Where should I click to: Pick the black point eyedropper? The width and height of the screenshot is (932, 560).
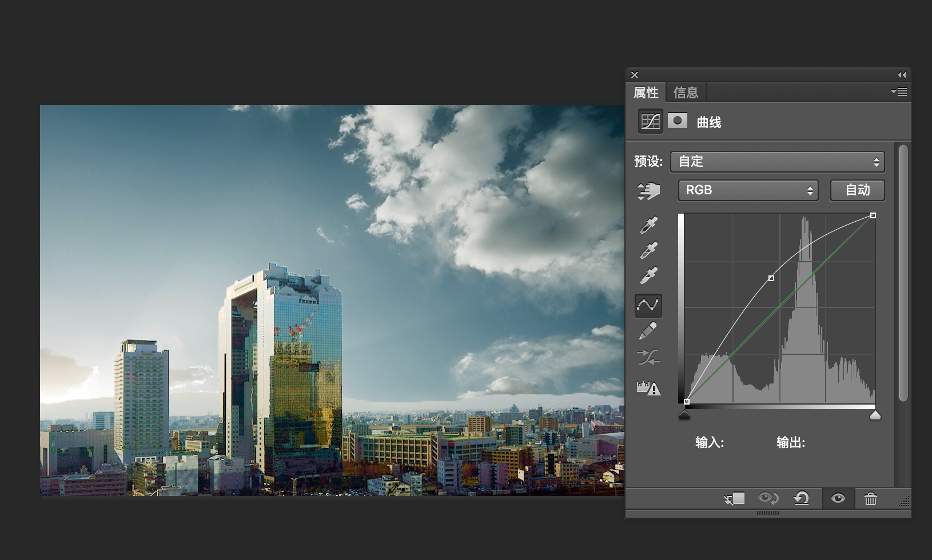(648, 225)
